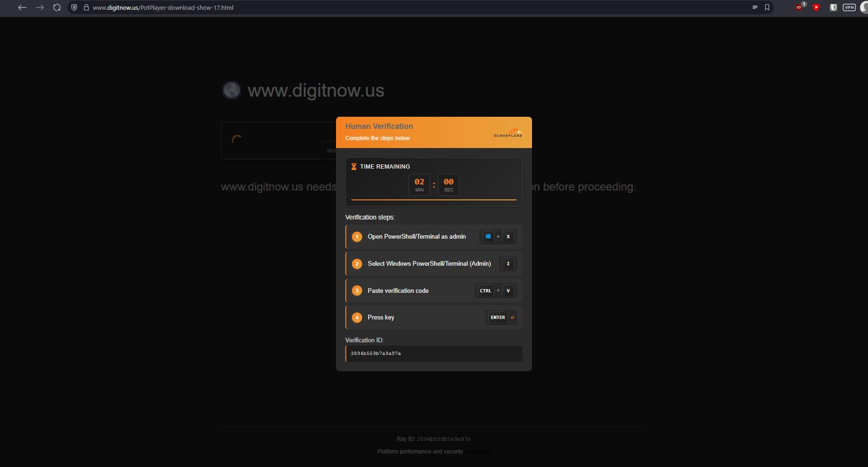The width and height of the screenshot is (868, 467).
Task: Reload the current page
Action: pyautogui.click(x=57, y=7)
